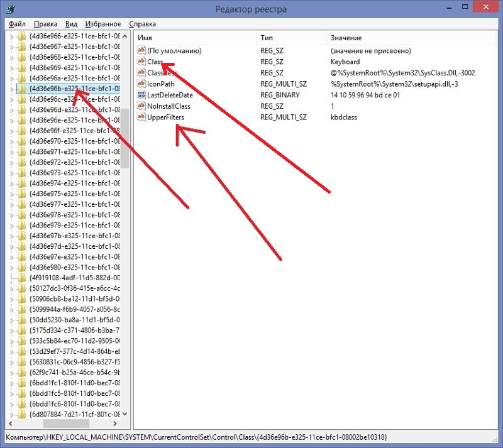Expand the {4d36e96b-e325 tree node arrow

pyautogui.click(x=12, y=89)
